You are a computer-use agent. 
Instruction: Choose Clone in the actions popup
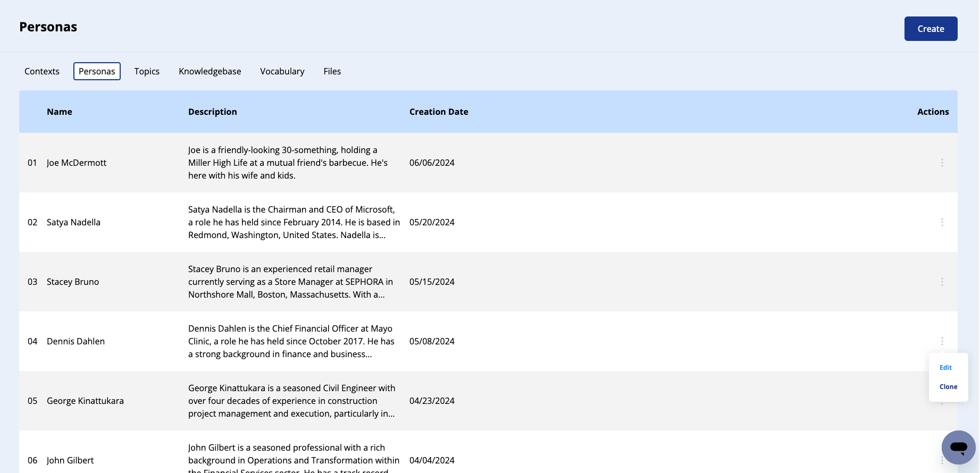948,387
